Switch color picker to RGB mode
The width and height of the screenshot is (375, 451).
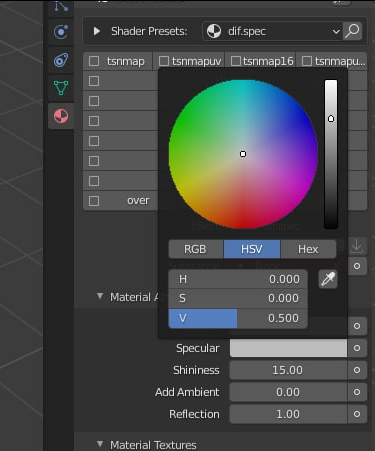tap(196, 249)
